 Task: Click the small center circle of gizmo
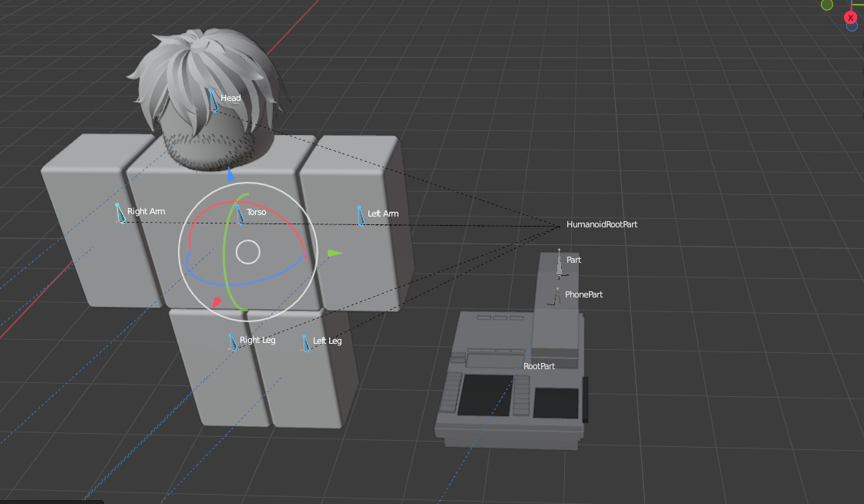click(248, 252)
